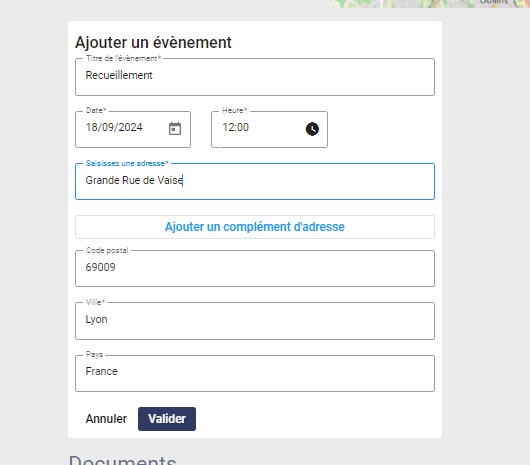
Task: Focus the Titre de l'évènement field
Action: pyautogui.click(x=255, y=77)
